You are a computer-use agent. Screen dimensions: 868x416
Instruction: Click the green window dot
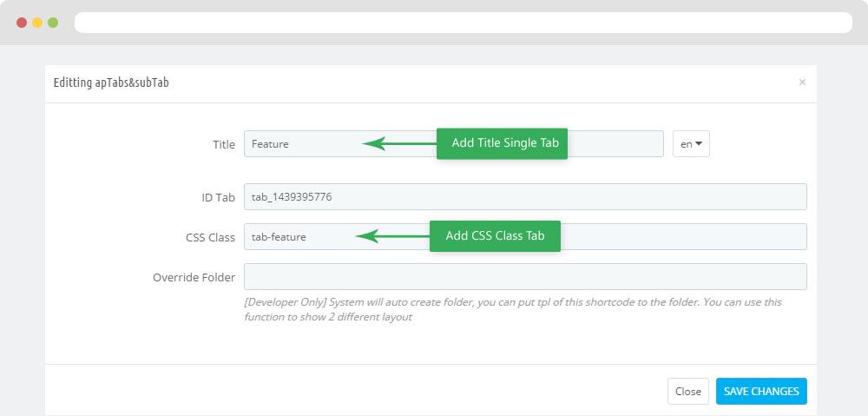click(x=53, y=23)
